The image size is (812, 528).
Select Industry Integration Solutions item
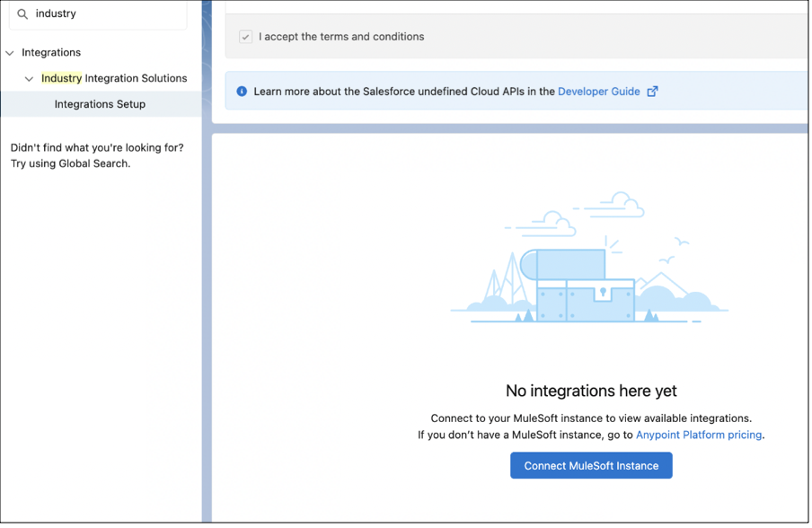tap(114, 78)
